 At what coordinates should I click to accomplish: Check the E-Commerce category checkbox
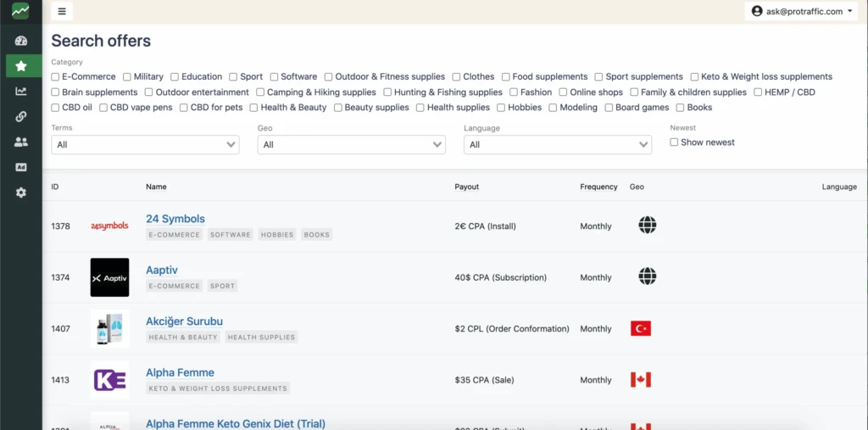pos(55,77)
